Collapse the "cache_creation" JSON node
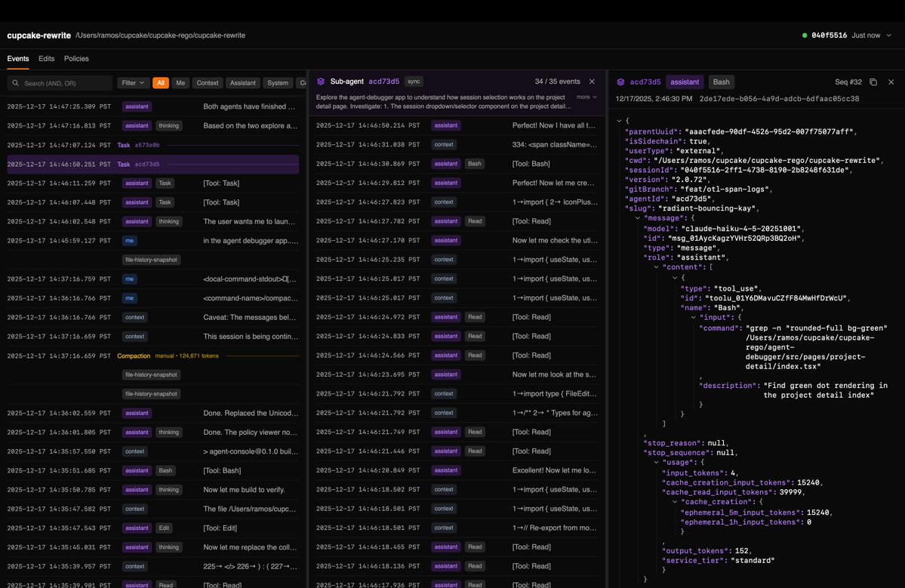Viewport: 905px width, 588px height. [x=675, y=502]
